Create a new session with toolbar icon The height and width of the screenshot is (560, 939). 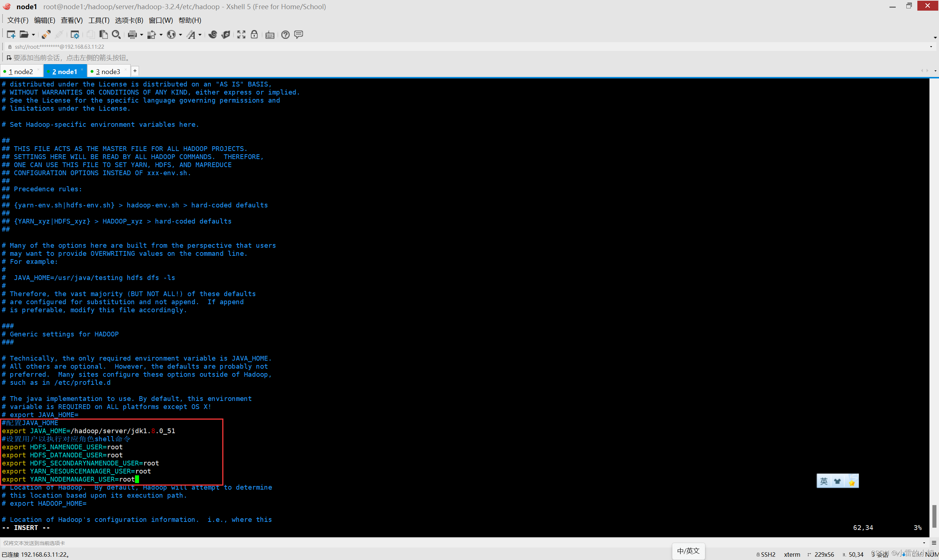pos(11,35)
